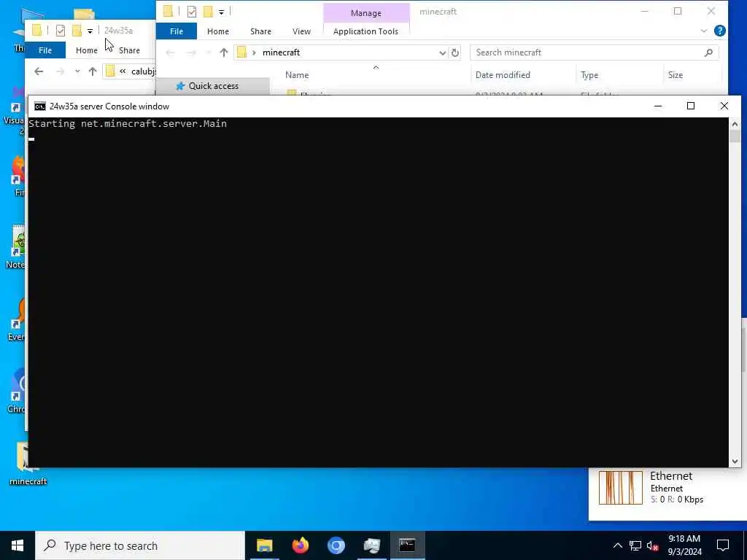Launch Firefox from the taskbar
Viewport: 747px width, 560px height.
(x=300, y=545)
